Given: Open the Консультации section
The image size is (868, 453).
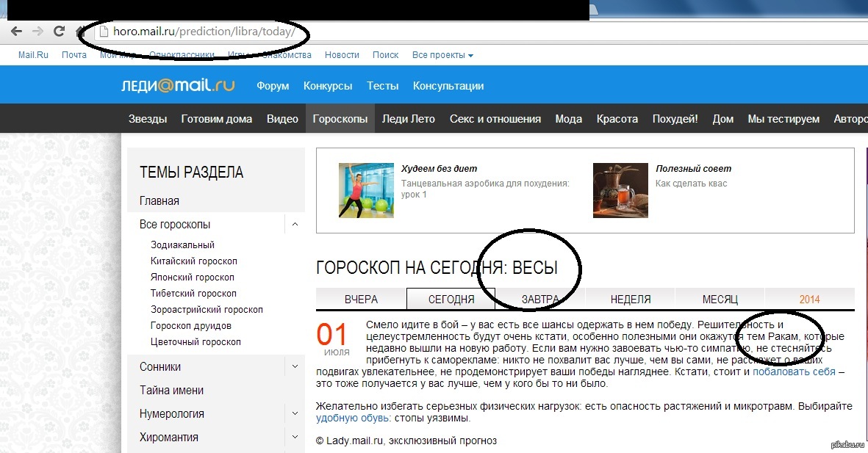Looking at the screenshot, I should point(448,86).
